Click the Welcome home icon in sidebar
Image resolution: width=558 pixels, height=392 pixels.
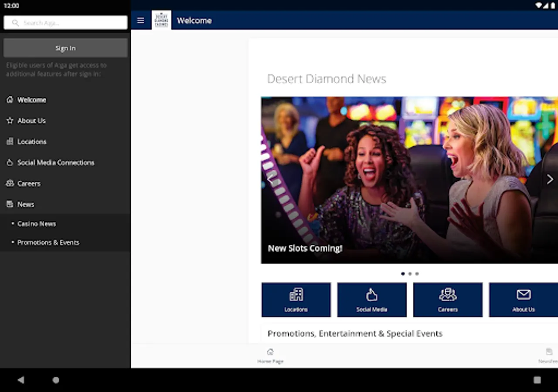tap(10, 100)
